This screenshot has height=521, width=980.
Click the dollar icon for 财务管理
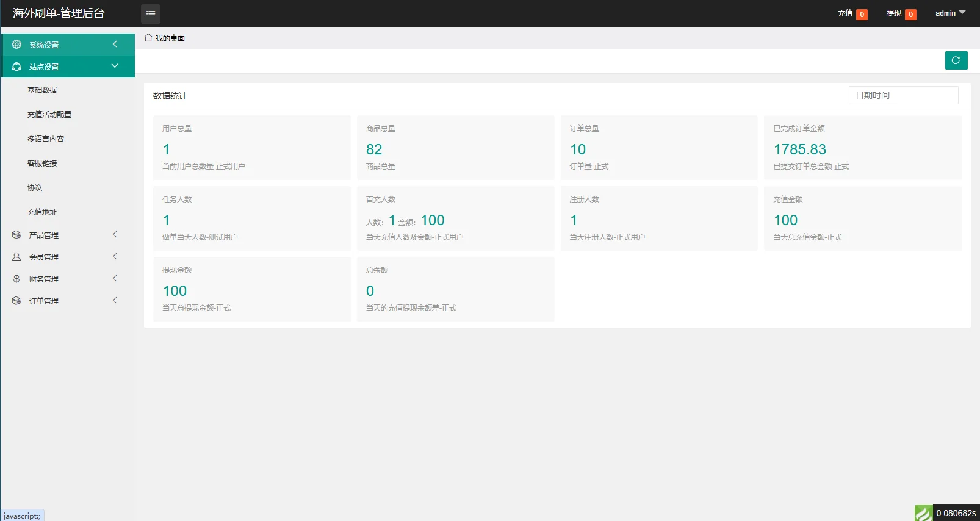16,279
